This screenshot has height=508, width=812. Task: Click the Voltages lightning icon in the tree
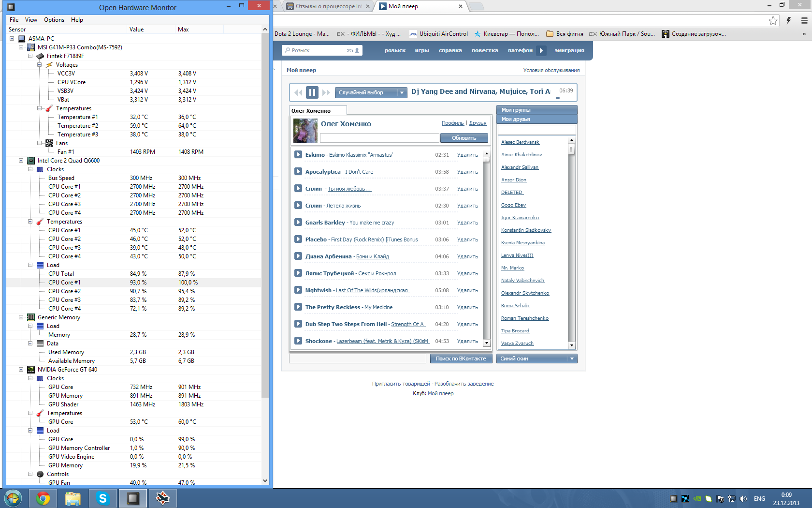click(x=49, y=65)
